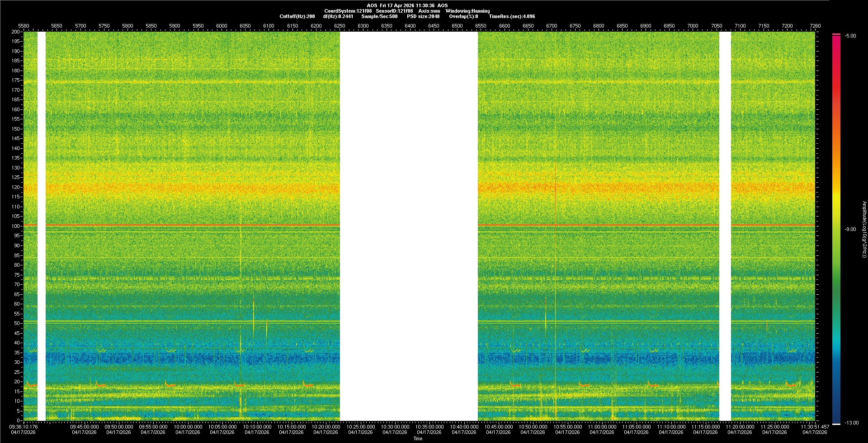Click the 6000 tick on the top axis

click(222, 26)
